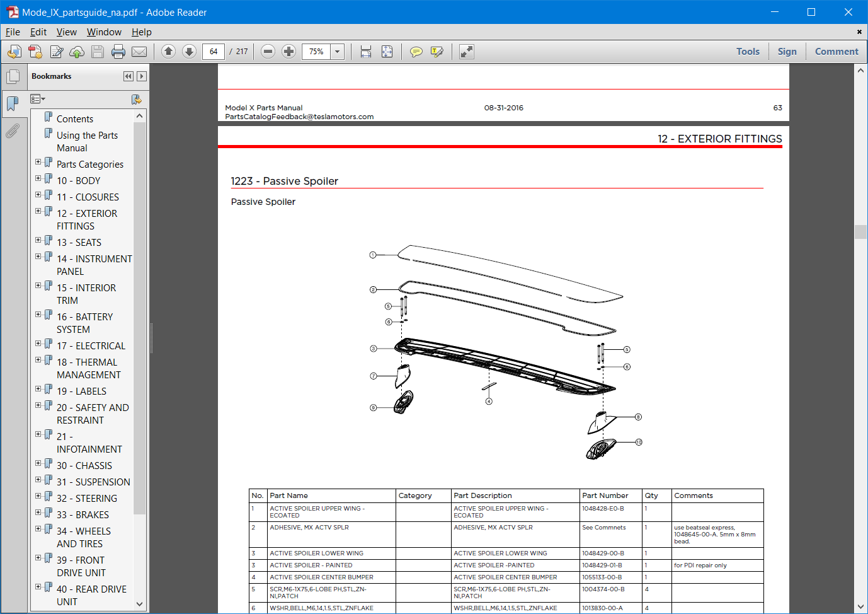The image size is (868, 614).
Task: Open the zoom level dropdown
Action: (x=337, y=51)
